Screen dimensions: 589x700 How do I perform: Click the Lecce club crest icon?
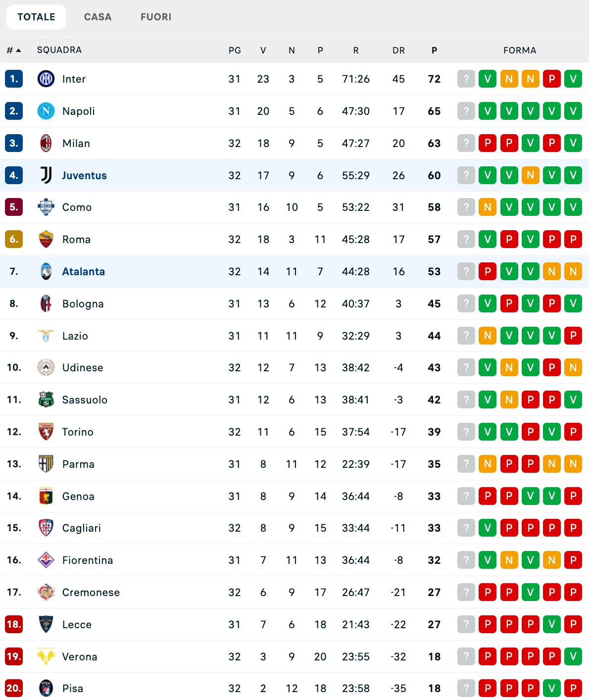[46, 624]
